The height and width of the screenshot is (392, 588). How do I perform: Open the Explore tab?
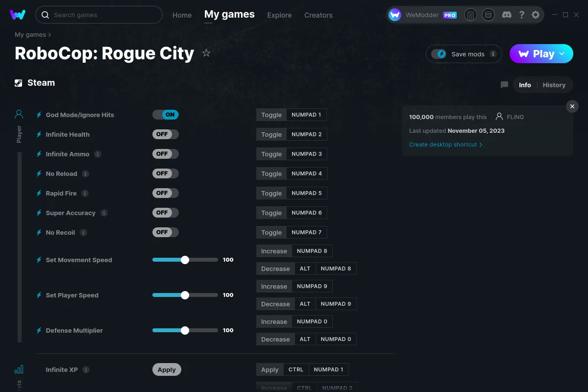coord(279,15)
